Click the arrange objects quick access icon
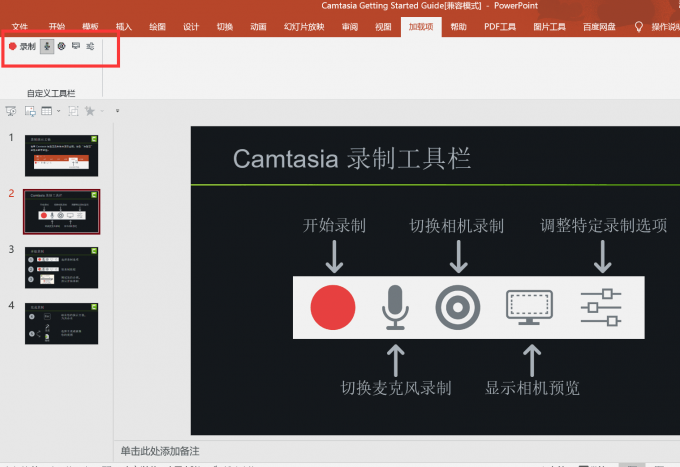This screenshot has height=467, width=680. [73, 111]
